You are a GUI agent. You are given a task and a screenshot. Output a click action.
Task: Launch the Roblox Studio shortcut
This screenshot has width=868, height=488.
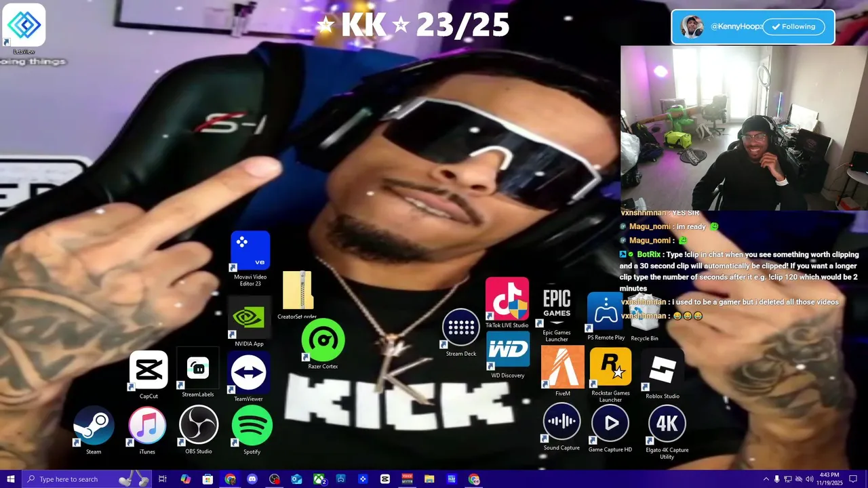pos(663,373)
